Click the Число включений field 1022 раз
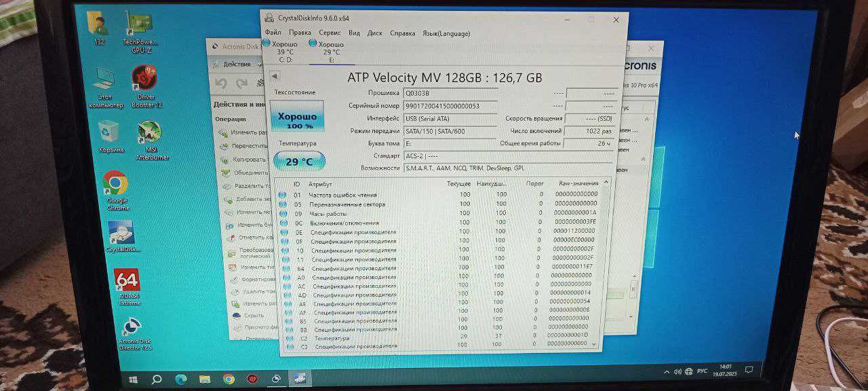Viewport: 868px width, 391px height. pos(589,131)
